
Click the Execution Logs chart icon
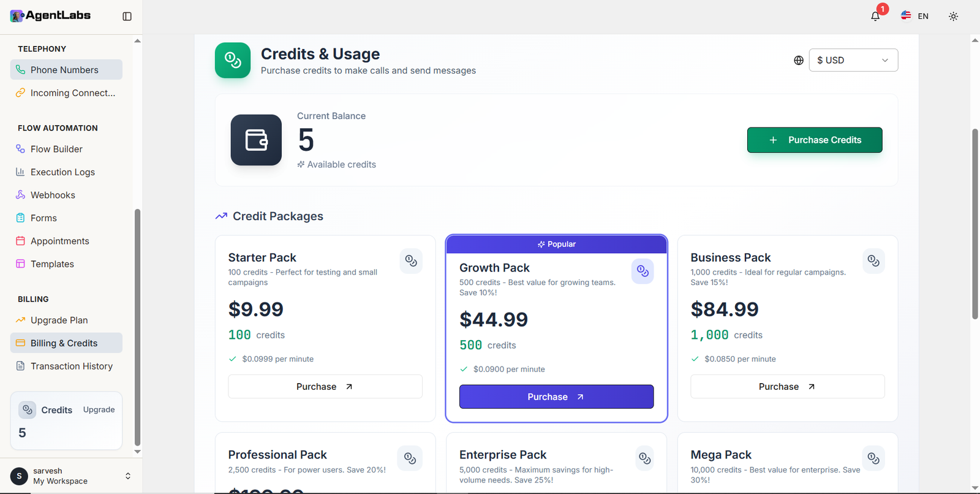coord(20,172)
